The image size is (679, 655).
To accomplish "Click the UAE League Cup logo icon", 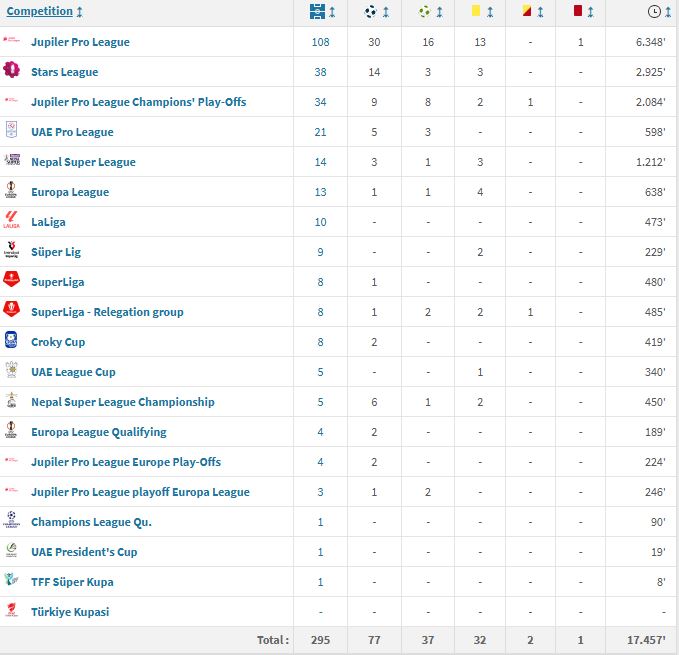I will pos(11,369).
